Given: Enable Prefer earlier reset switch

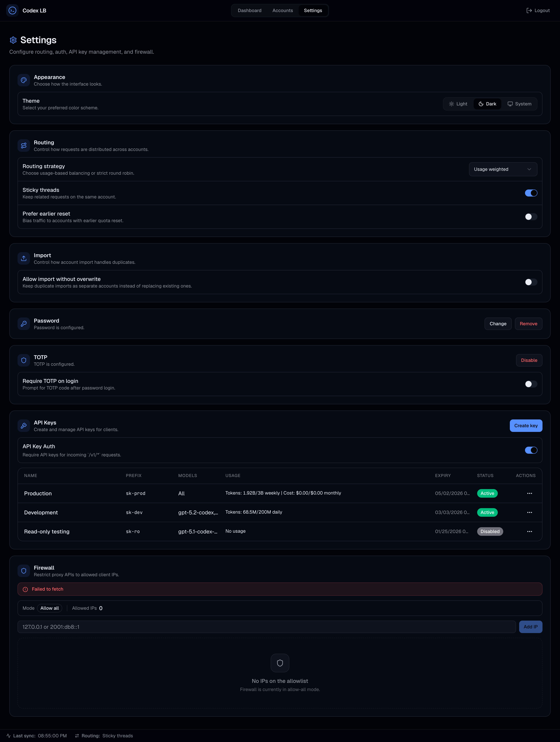Looking at the screenshot, I should click(x=531, y=217).
